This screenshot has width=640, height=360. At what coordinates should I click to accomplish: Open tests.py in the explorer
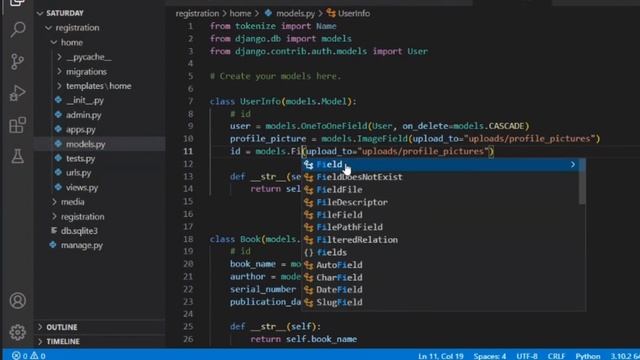click(80, 158)
